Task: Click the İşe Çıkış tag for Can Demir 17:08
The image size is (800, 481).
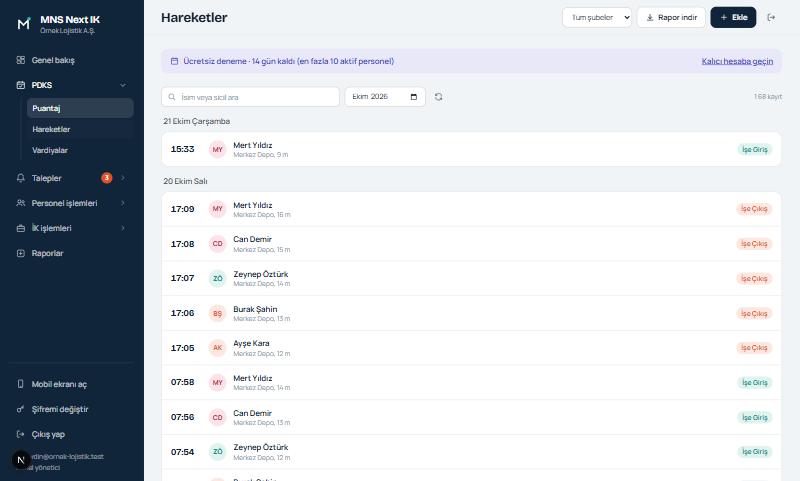Action: click(754, 244)
